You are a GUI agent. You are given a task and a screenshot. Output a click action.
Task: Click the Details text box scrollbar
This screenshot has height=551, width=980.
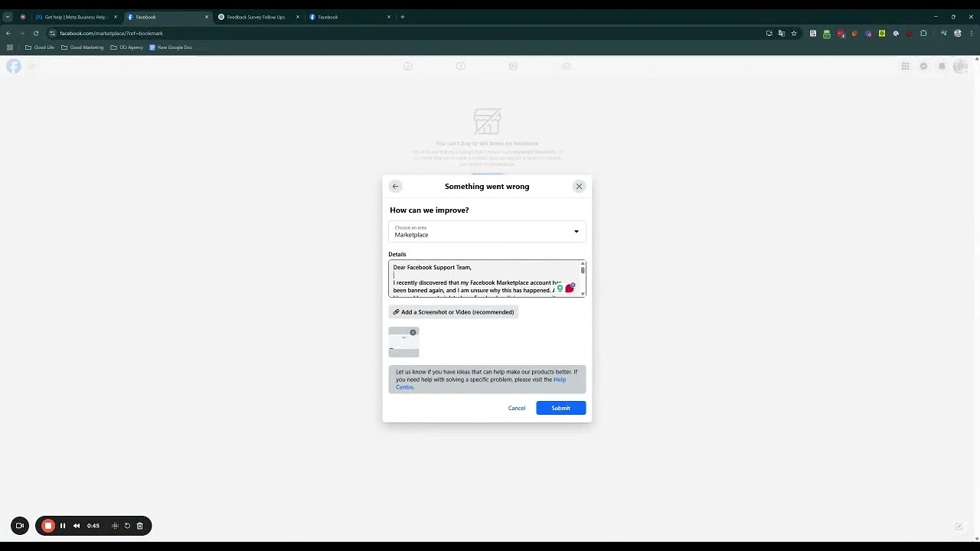coord(583,271)
